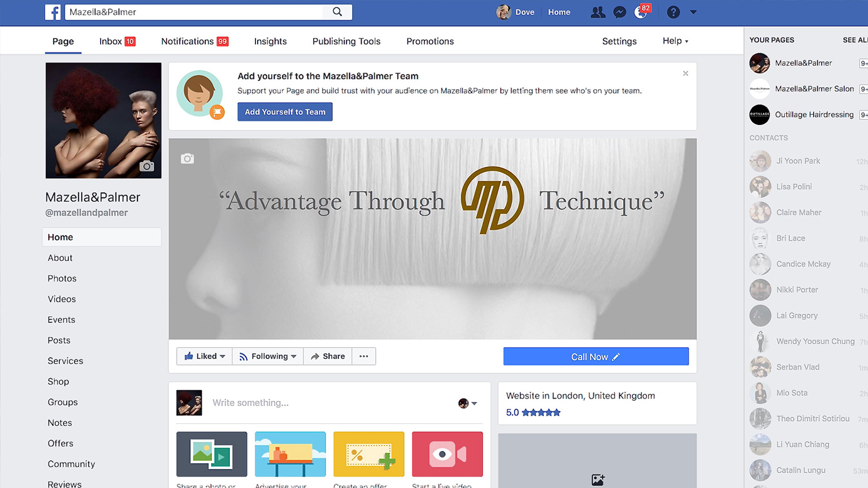The height and width of the screenshot is (488, 868).
Task: Dismiss the Add yourself to team card
Action: (x=685, y=74)
